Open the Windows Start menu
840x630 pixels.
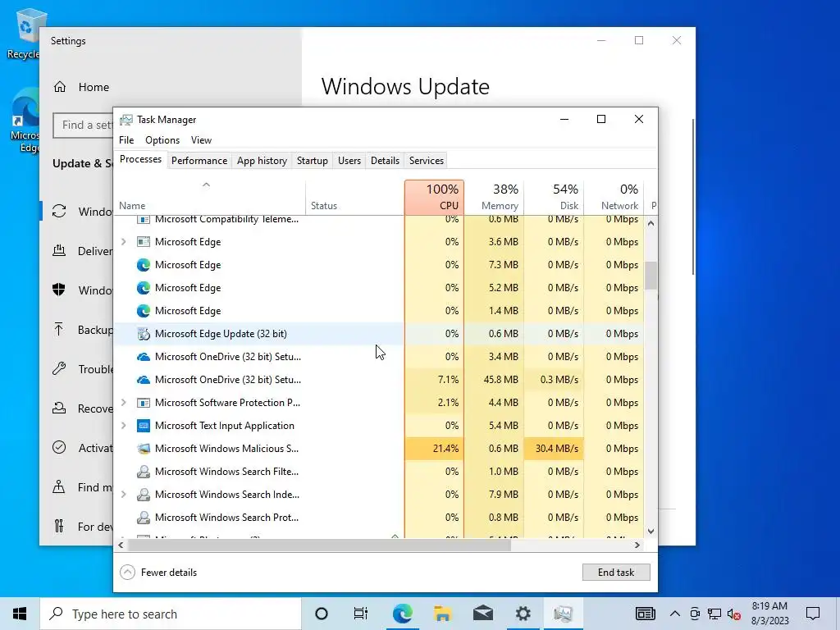point(20,614)
